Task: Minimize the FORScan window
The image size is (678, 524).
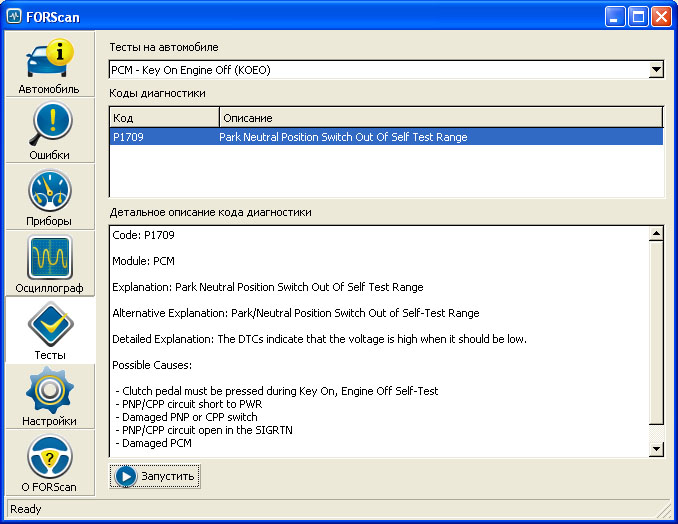Action: [615, 16]
